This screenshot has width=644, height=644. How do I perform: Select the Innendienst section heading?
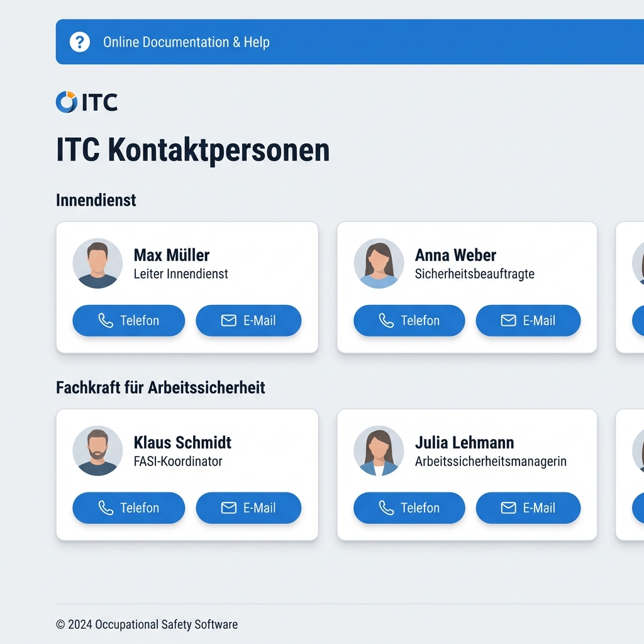tap(96, 200)
